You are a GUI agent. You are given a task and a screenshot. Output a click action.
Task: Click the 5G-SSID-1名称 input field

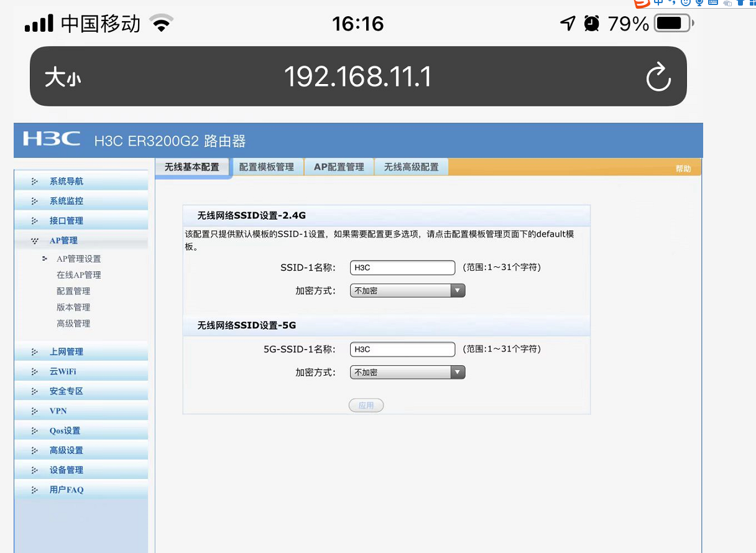403,350
